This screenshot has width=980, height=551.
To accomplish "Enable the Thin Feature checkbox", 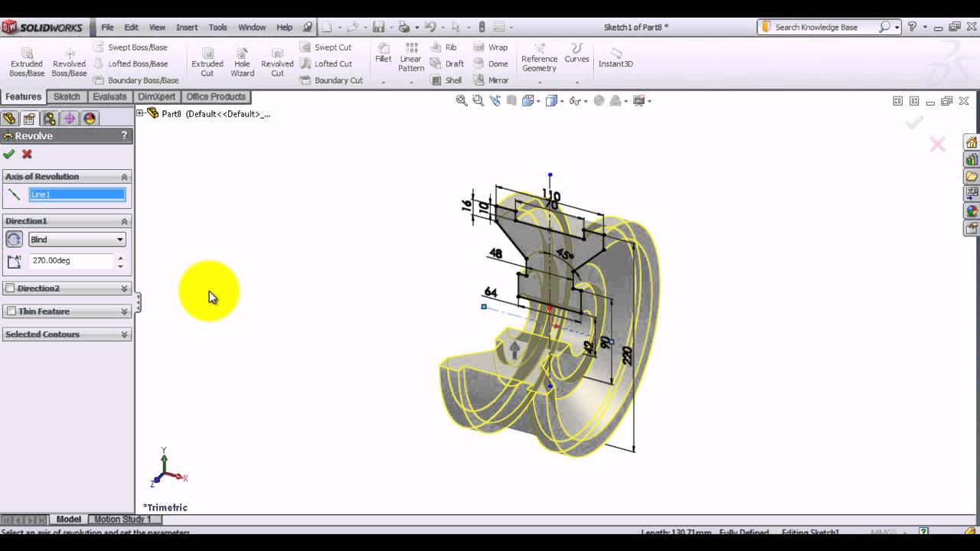I will [x=10, y=311].
